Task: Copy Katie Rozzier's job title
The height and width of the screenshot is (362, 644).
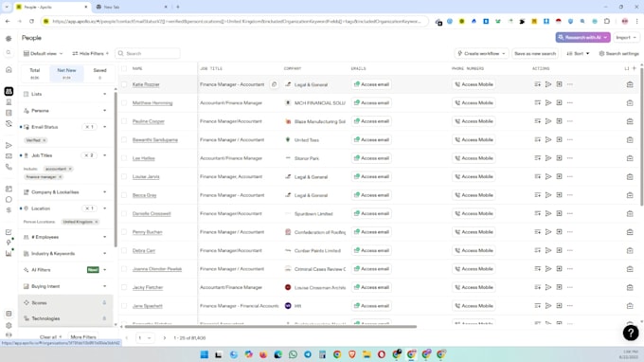Action: click(x=274, y=84)
